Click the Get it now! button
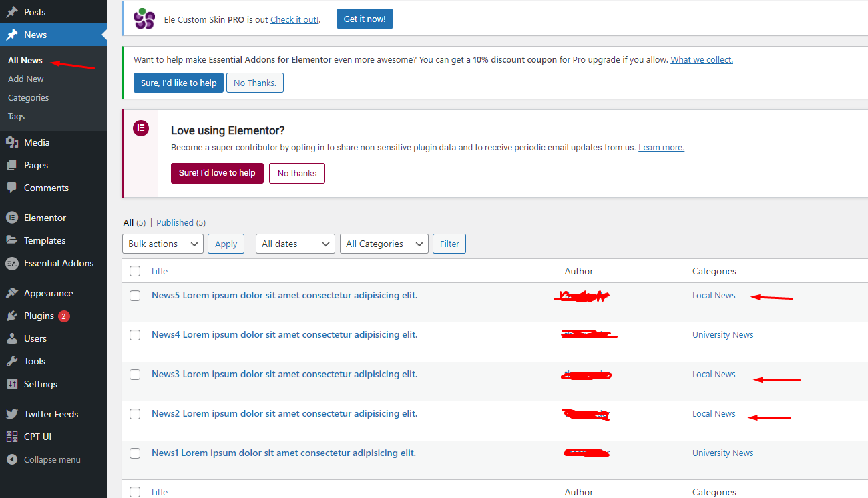This screenshot has height=498, width=868. click(365, 19)
